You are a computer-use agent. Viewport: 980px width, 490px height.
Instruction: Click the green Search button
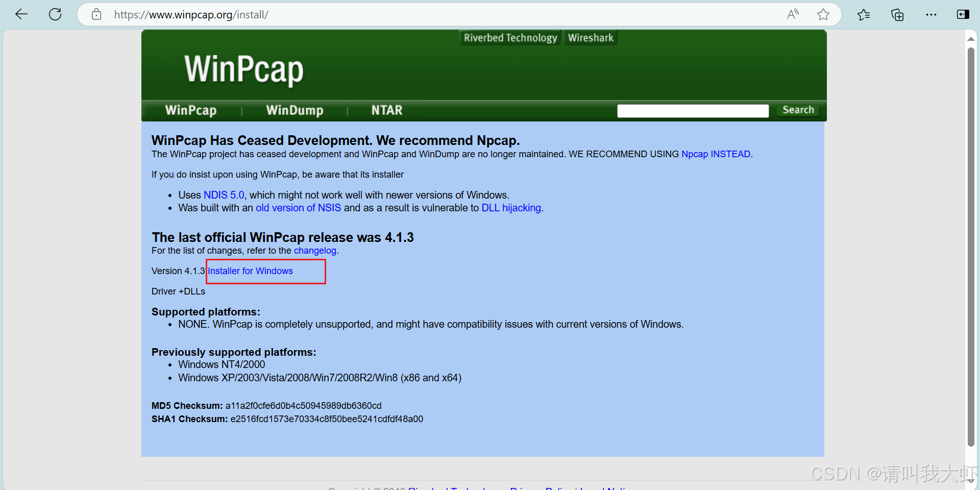click(798, 110)
